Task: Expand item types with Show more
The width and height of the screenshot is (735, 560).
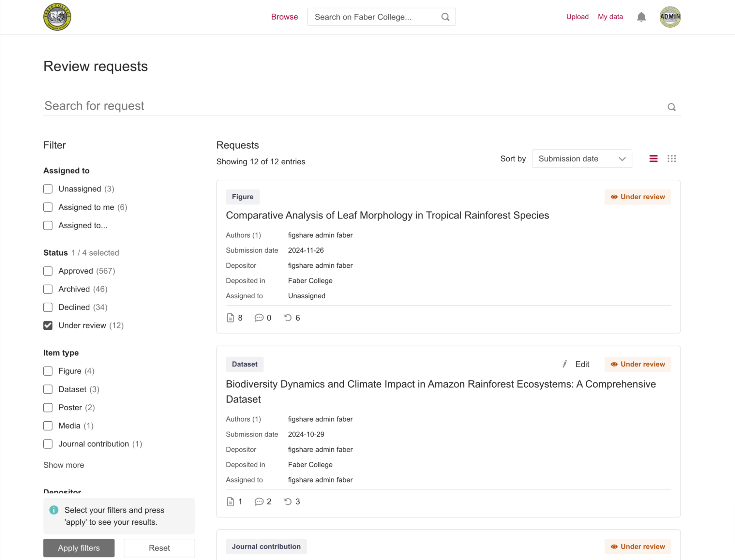Action: point(64,465)
